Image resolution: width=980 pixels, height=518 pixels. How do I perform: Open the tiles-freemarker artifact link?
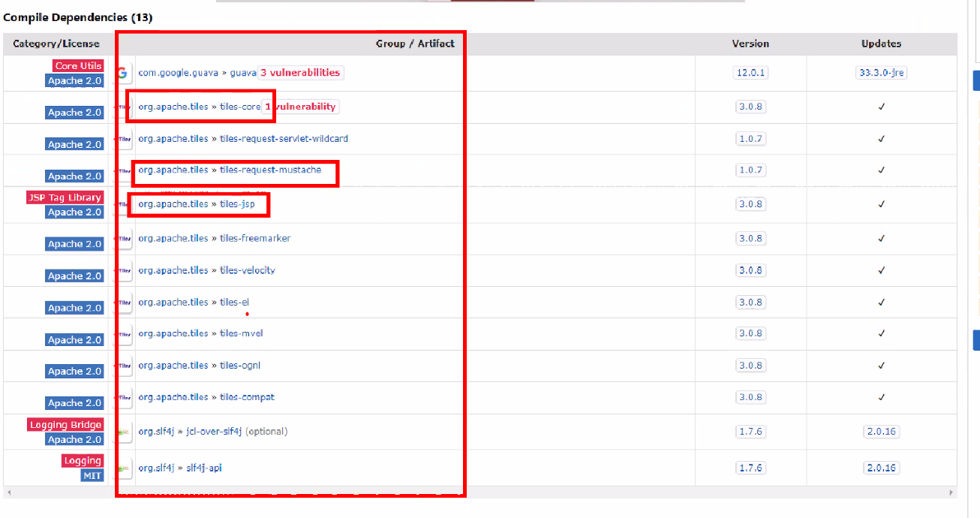pos(255,239)
